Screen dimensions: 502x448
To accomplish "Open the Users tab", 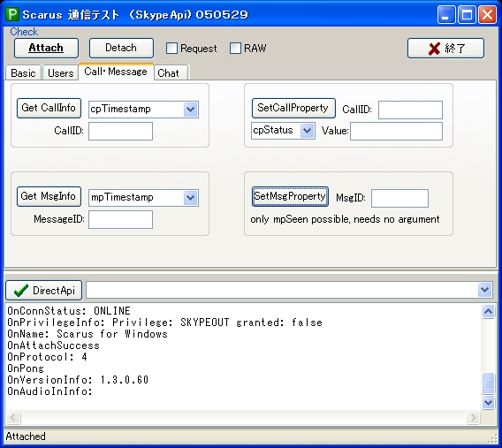I will pyautogui.click(x=60, y=73).
